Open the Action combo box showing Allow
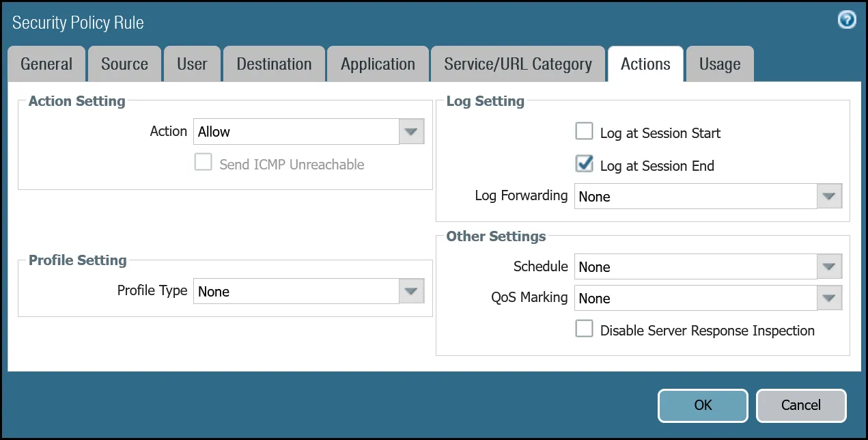868x440 pixels. (297, 131)
